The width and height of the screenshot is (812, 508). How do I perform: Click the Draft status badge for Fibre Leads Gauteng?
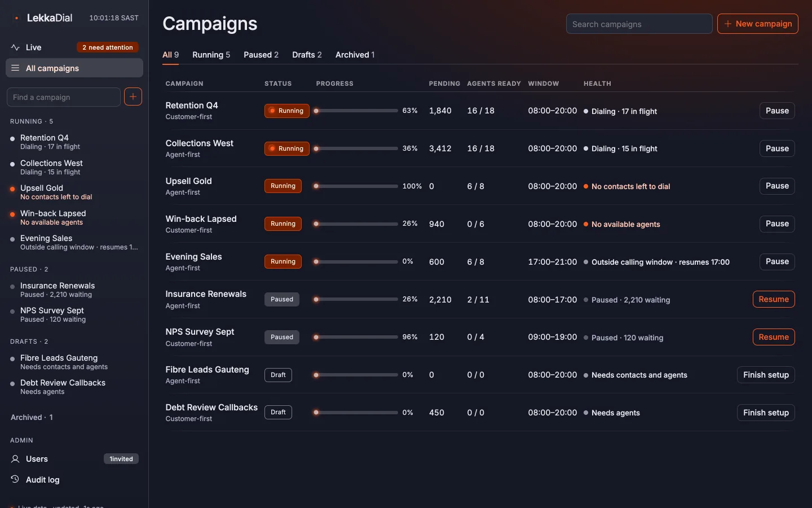pyautogui.click(x=278, y=375)
